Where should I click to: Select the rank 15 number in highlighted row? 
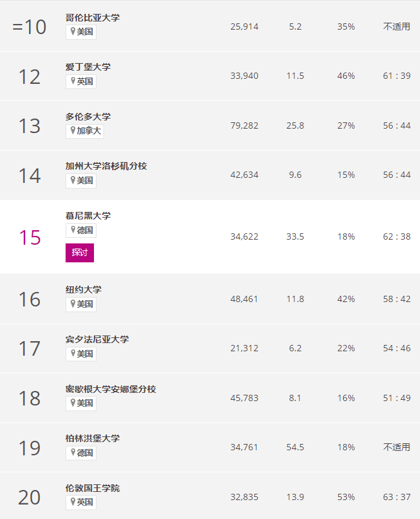tap(30, 237)
